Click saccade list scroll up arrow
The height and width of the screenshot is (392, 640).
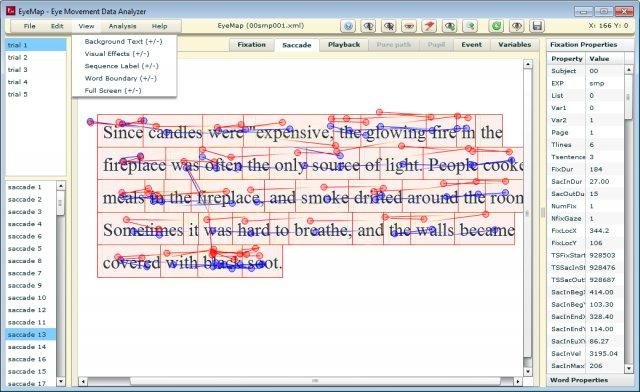(61, 186)
